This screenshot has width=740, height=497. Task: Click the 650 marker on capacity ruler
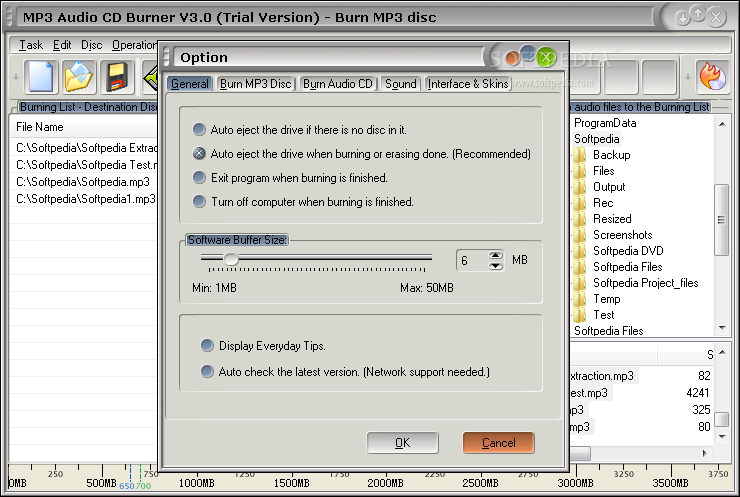[x=126, y=486]
